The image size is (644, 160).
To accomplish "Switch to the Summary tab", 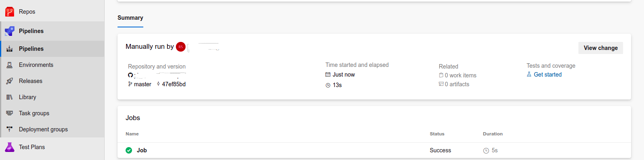I will (130, 18).
